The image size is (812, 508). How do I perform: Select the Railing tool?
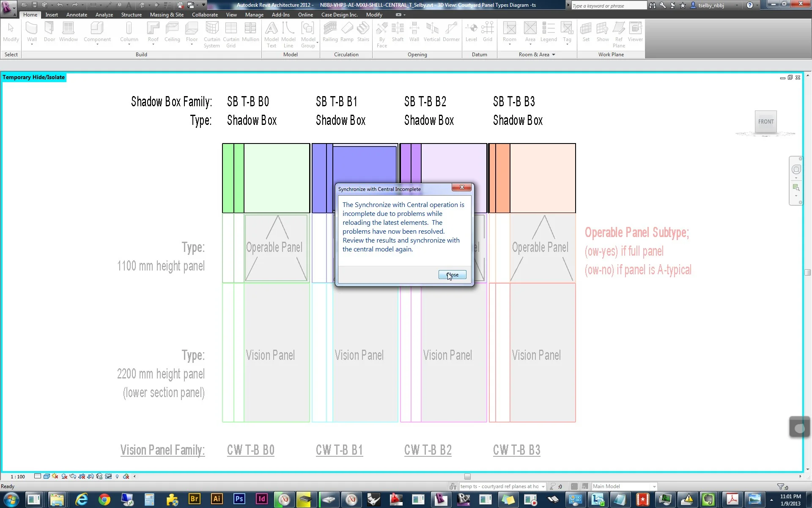click(x=330, y=32)
